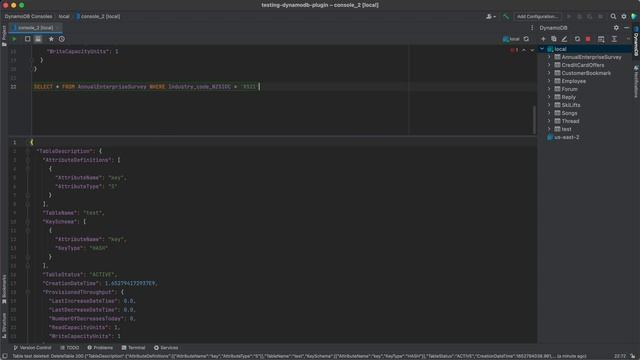
Task: Add a new connection with the plus icon
Action: click(543, 39)
